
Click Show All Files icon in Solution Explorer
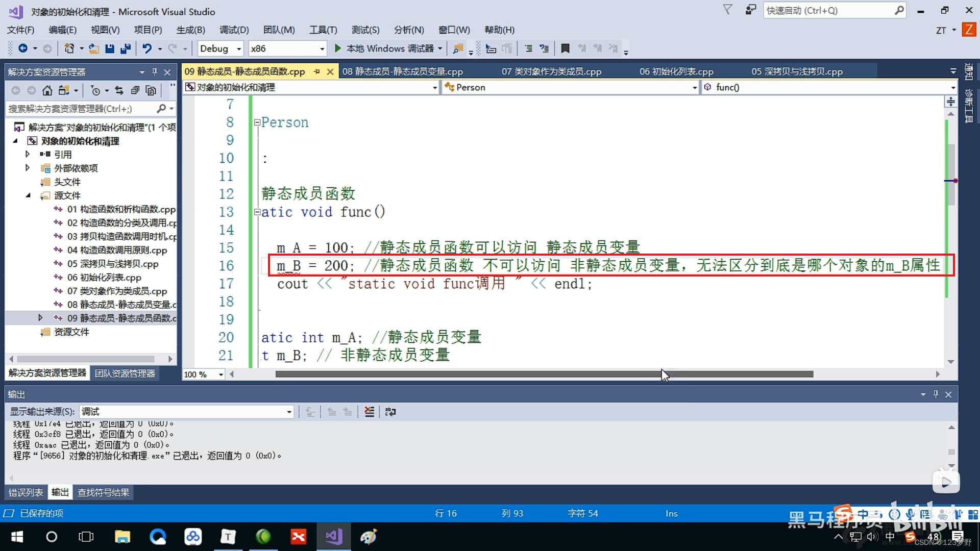tap(151, 90)
